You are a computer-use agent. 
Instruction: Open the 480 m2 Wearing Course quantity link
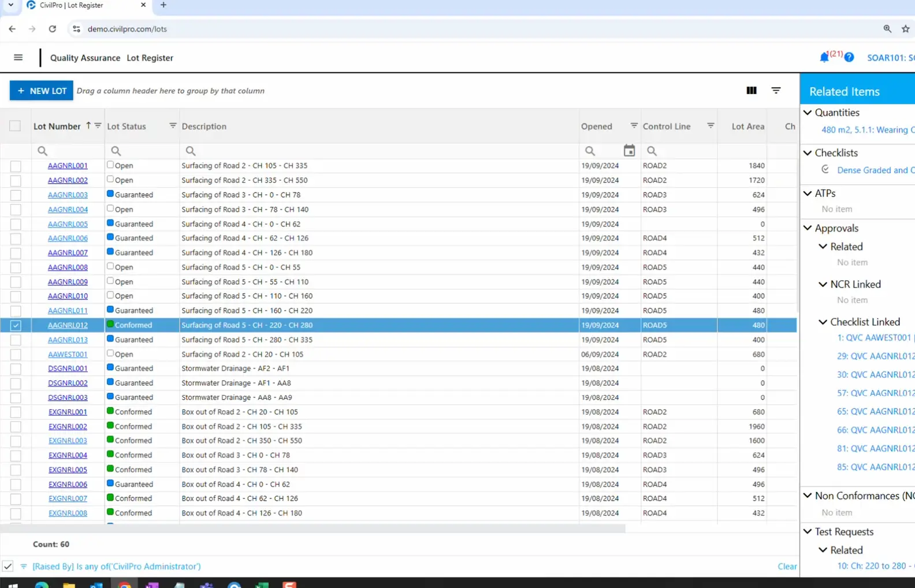pos(868,130)
